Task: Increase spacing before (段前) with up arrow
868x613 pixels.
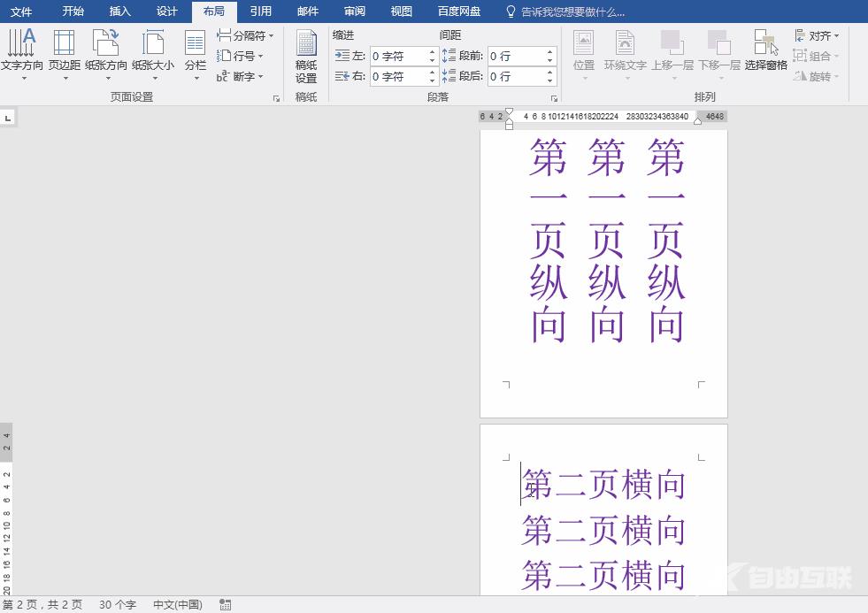Action: (x=550, y=52)
